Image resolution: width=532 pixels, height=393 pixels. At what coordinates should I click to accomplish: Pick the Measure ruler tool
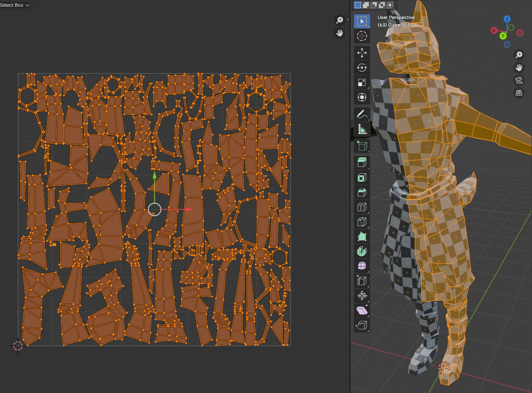tap(362, 129)
